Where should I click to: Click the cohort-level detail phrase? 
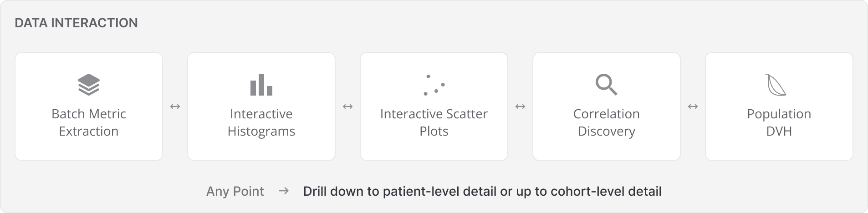tap(606, 191)
